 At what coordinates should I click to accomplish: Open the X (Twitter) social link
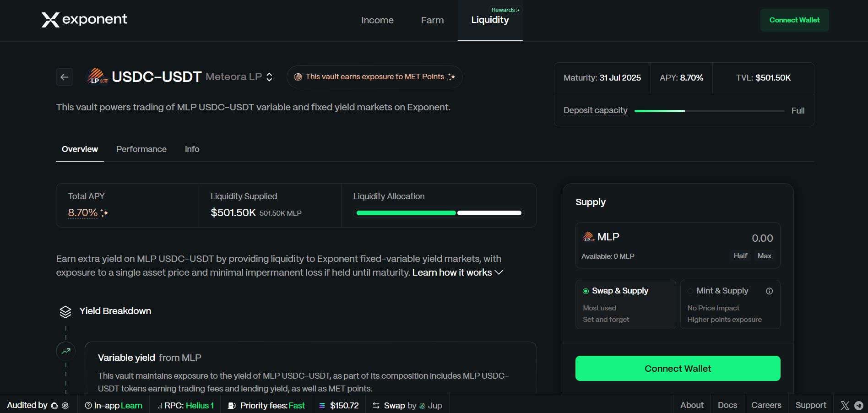[845, 406]
